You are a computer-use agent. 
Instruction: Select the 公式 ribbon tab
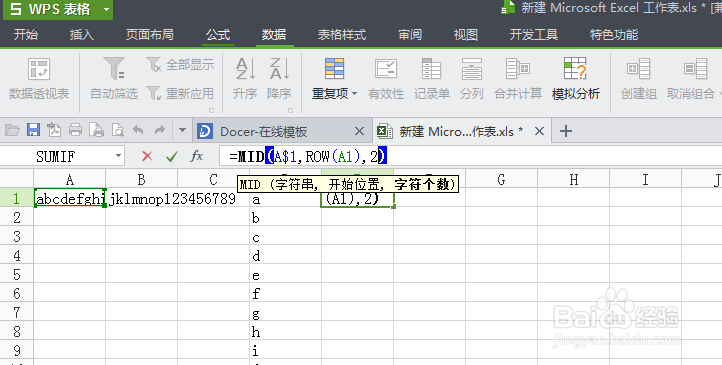pos(218,35)
